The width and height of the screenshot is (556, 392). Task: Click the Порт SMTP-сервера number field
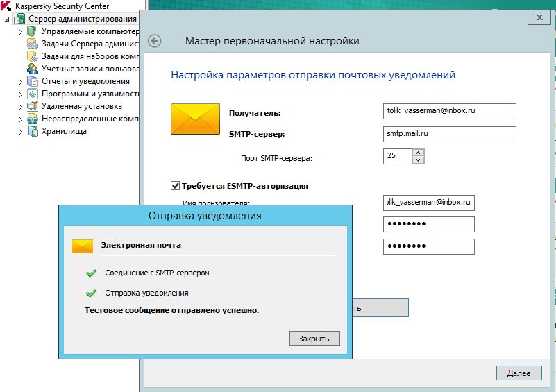point(398,156)
